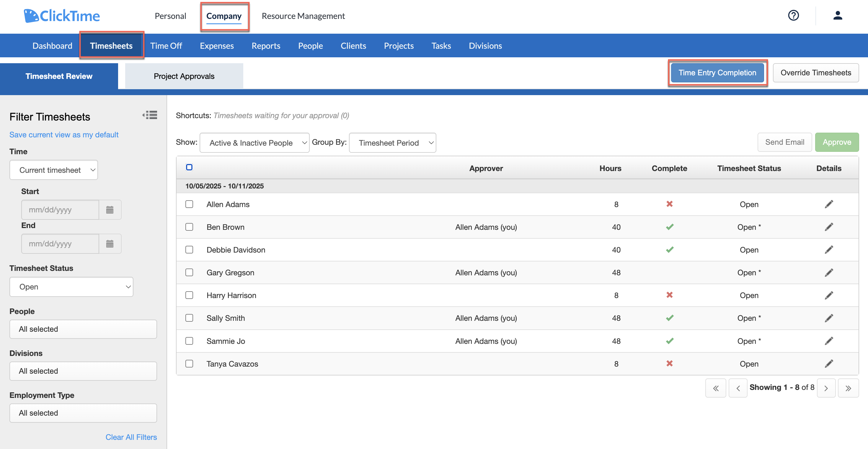The height and width of the screenshot is (449, 868).
Task: Go to previous page of results
Action: coord(738,388)
